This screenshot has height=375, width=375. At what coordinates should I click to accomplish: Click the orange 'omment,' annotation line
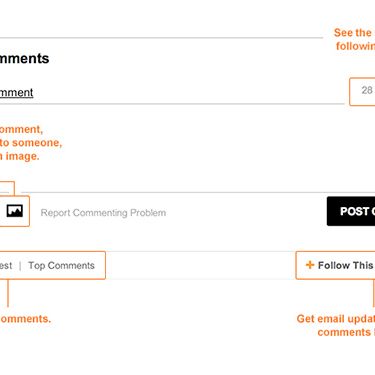(21, 129)
